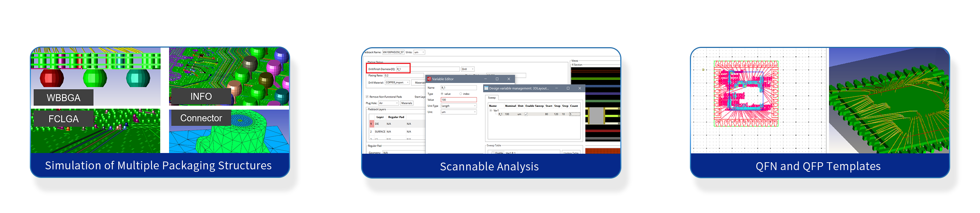980x213 pixels.
Task: Click the Materials button beside Plug Hole
Action: (x=407, y=103)
